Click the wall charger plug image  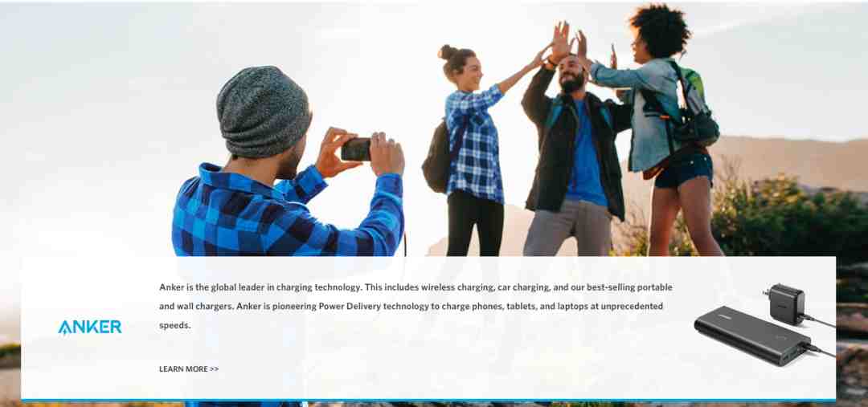pyautogui.click(x=786, y=303)
